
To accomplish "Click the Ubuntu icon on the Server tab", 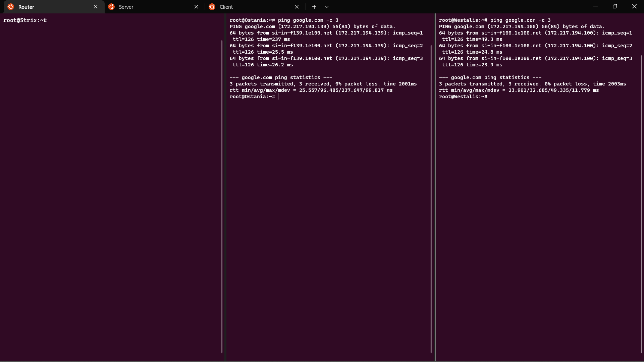I will click(111, 7).
